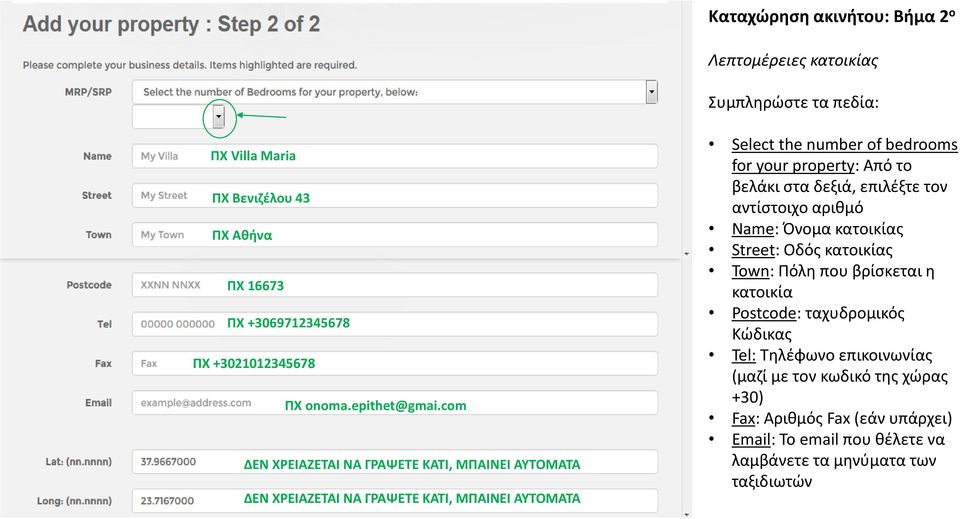This screenshot has width=960, height=519.
Task: Click the underlined 'Postcode' text in instructions
Action: (763, 313)
